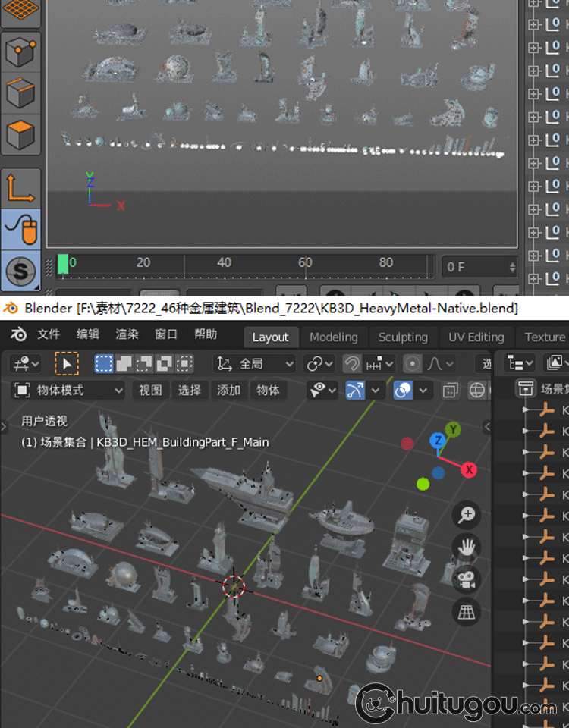This screenshot has width=569, height=728.
Task: Choose invert selection mode icon
Action: (x=164, y=363)
